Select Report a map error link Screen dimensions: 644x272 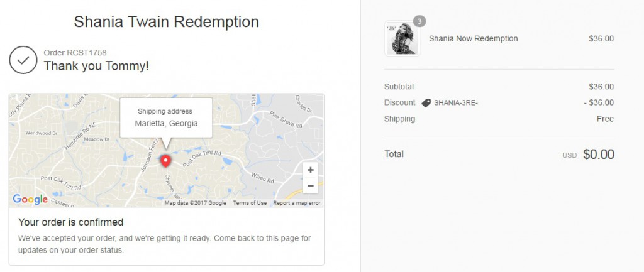pyautogui.click(x=297, y=203)
